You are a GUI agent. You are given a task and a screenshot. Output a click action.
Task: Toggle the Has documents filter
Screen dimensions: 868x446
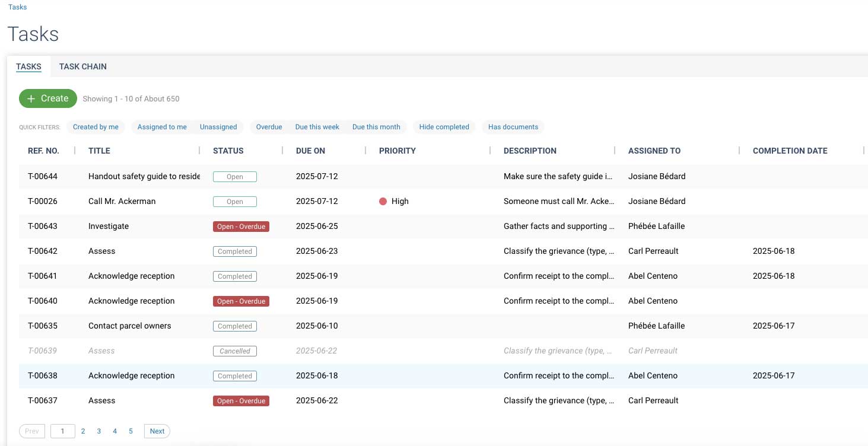point(513,127)
